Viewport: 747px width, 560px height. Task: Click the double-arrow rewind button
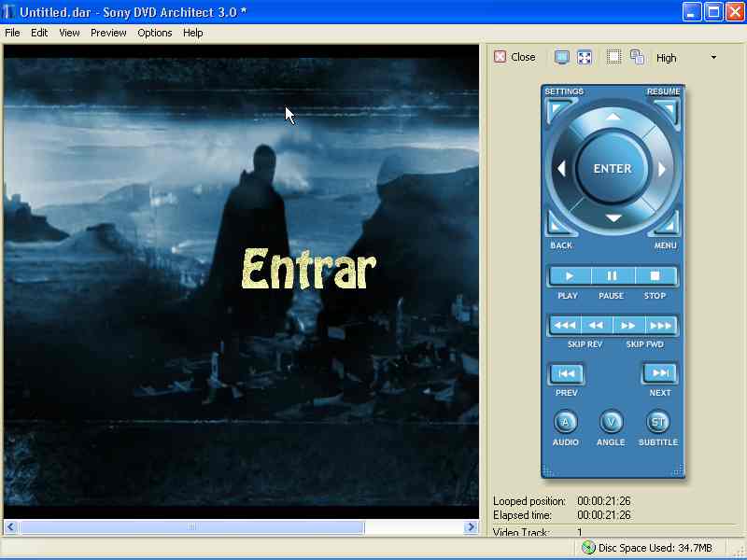pyautogui.click(x=597, y=326)
